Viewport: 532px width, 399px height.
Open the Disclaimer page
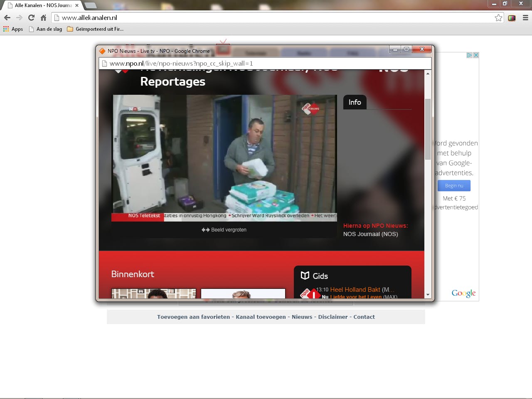[x=332, y=317]
